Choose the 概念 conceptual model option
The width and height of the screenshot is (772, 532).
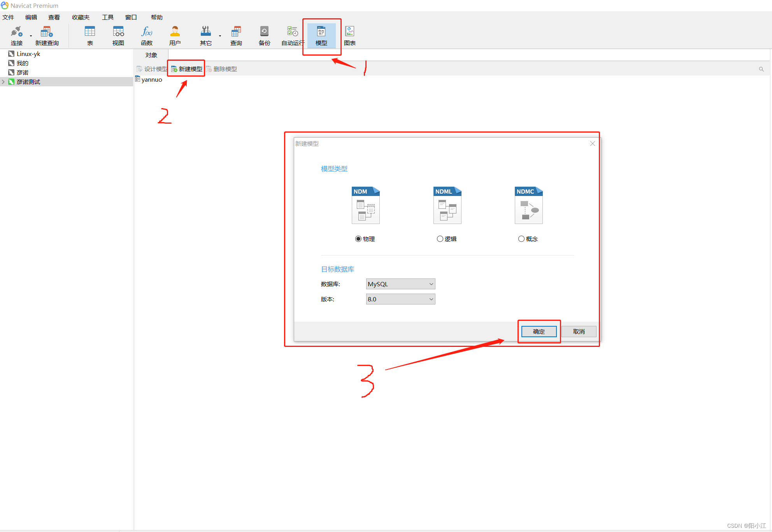pyautogui.click(x=521, y=239)
